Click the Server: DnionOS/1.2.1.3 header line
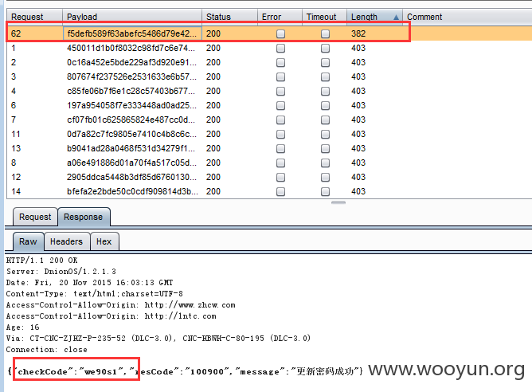The width and height of the screenshot is (532, 392). 61,272
